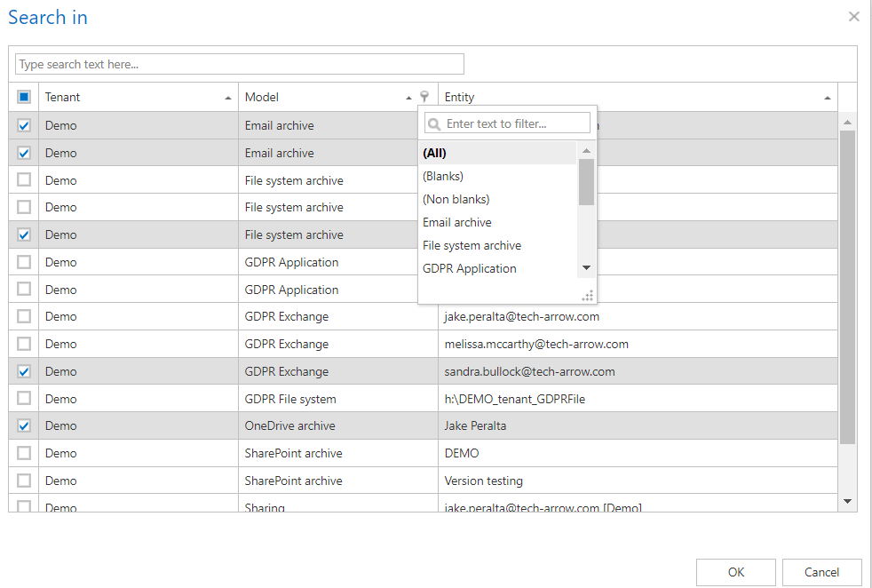Uncheck the first Email archive row checkbox
The width and height of the screenshot is (872, 588).
point(24,126)
